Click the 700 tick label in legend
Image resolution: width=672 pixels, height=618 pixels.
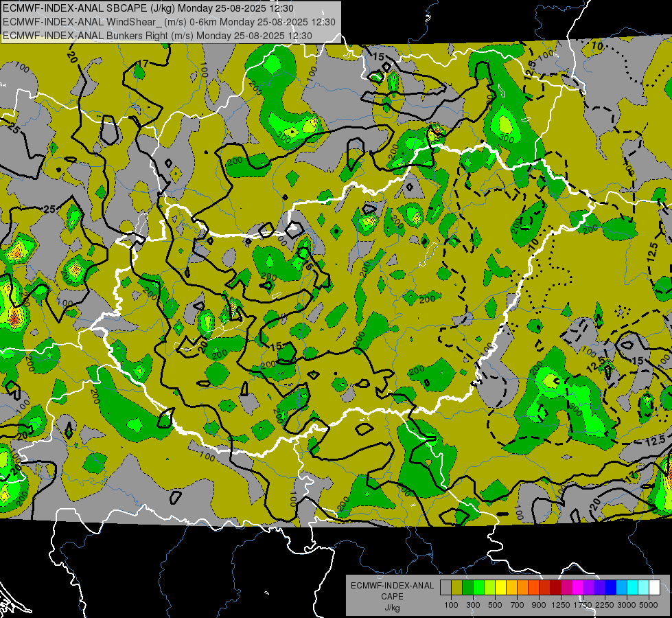pyautogui.click(x=518, y=605)
